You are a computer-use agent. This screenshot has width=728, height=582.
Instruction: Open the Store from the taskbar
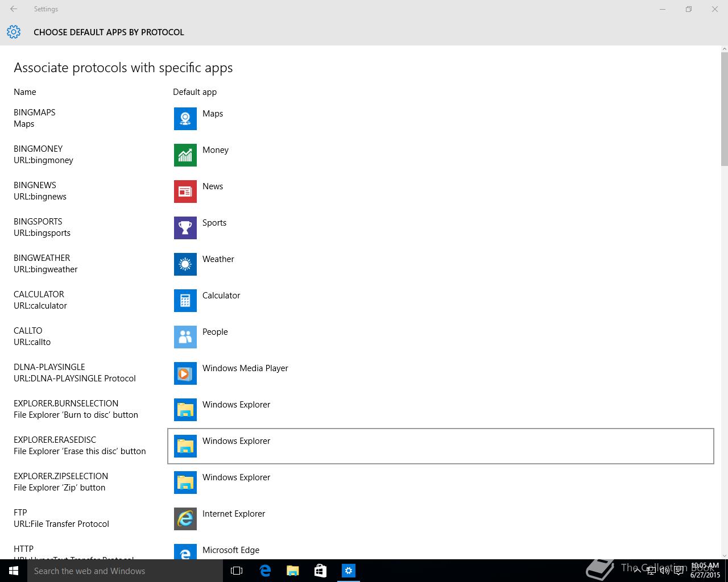click(x=320, y=571)
